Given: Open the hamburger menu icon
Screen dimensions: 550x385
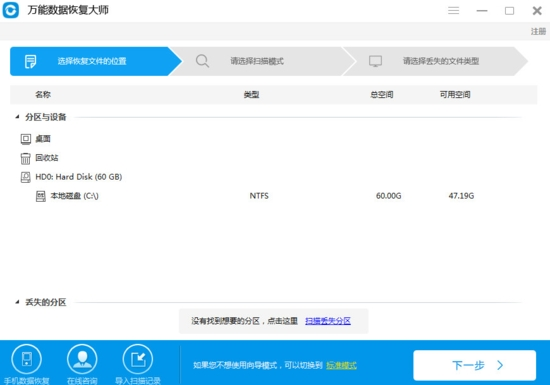Looking at the screenshot, I should [x=453, y=11].
